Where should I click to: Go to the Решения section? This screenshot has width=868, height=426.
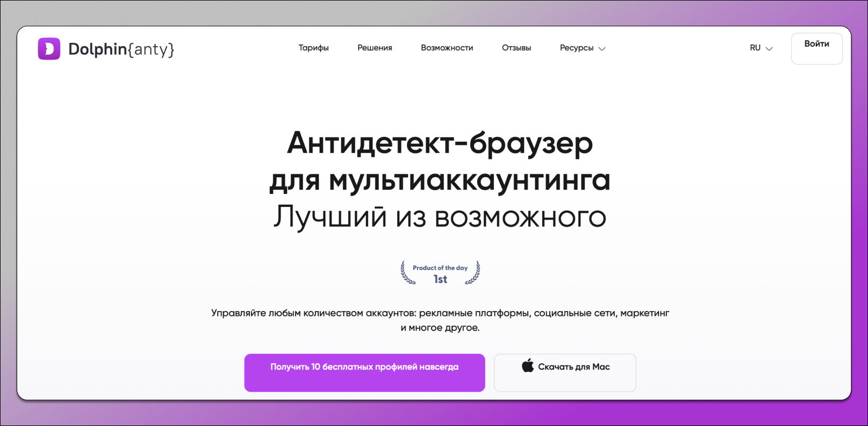375,48
